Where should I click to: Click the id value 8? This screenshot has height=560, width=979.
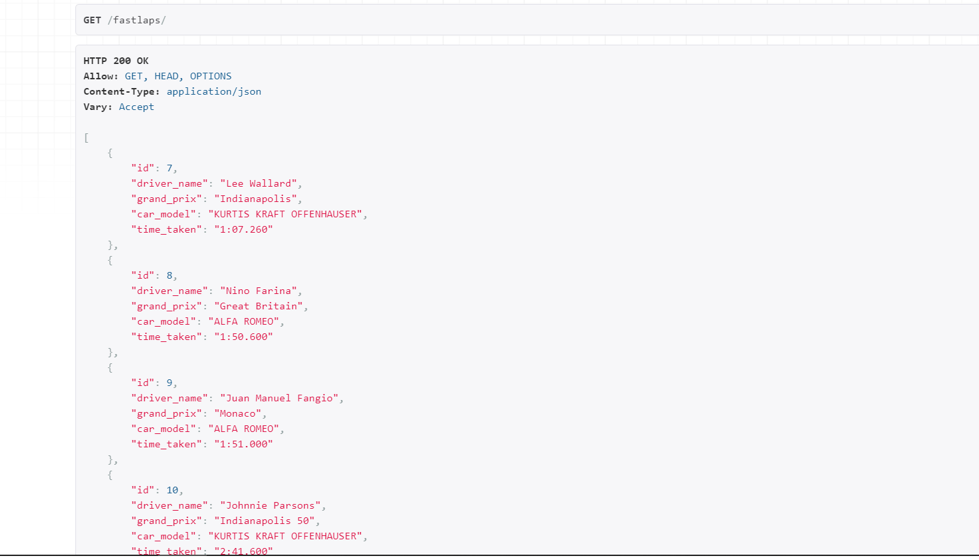pyautogui.click(x=169, y=275)
